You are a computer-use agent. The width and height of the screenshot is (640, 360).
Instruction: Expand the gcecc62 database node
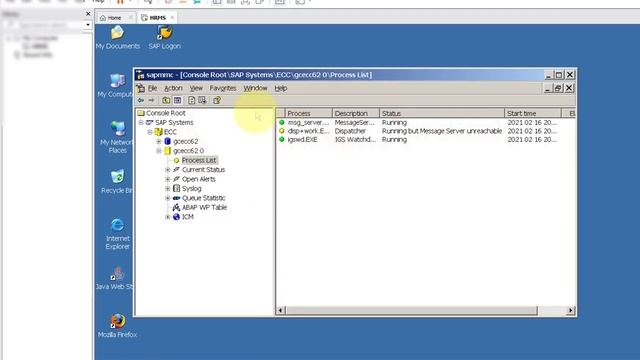[x=159, y=141]
